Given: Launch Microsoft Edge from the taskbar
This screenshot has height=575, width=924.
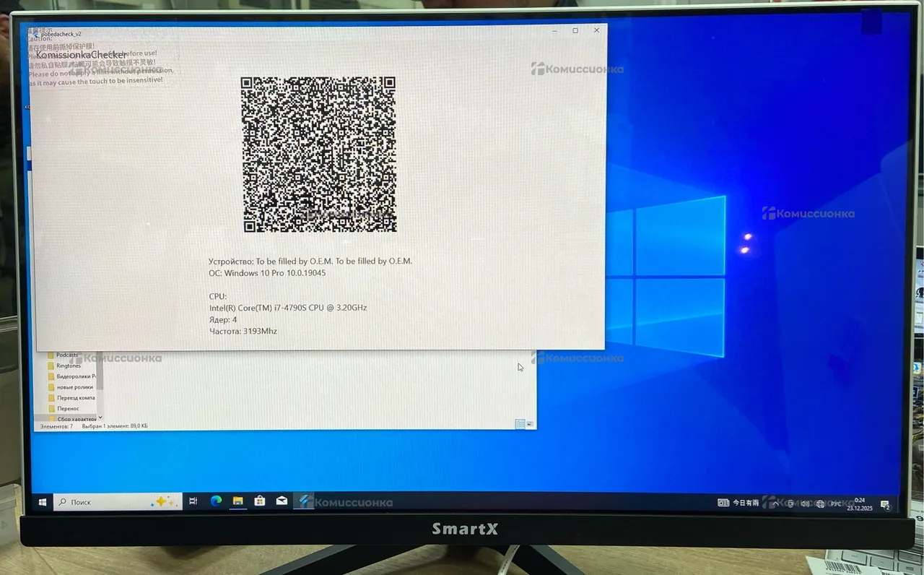Looking at the screenshot, I should click(x=215, y=501).
